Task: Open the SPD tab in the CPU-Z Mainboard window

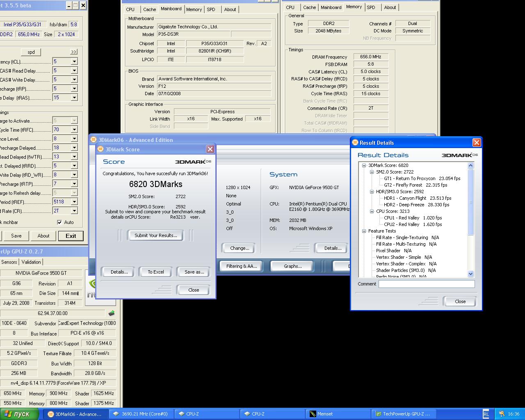Action: [211, 9]
